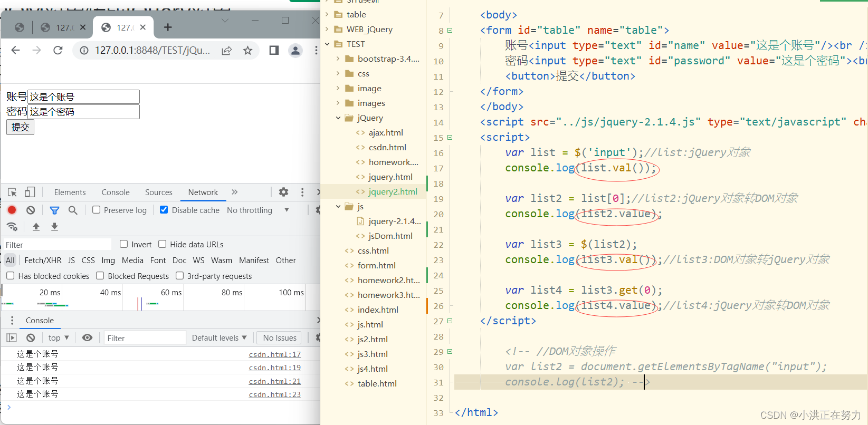Viewport: 868px width, 425px height.
Task: Select the Network tab in DevTools
Action: [x=203, y=192]
